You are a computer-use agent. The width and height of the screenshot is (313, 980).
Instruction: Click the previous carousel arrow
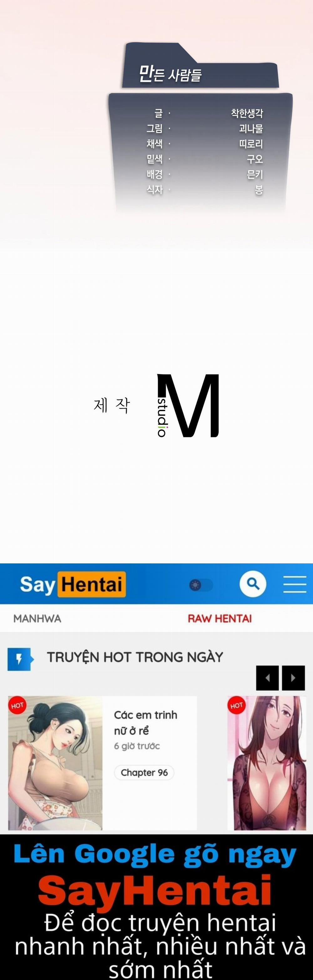(x=267, y=677)
